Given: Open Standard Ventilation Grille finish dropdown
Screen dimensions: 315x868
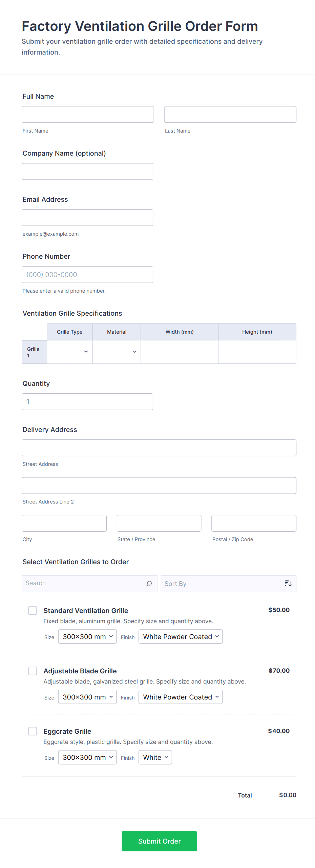Looking at the screenshot, I should pos(181,637).
